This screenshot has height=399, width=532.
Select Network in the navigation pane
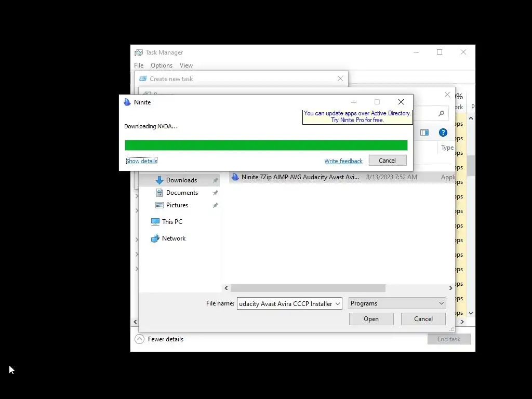[174, 238]
